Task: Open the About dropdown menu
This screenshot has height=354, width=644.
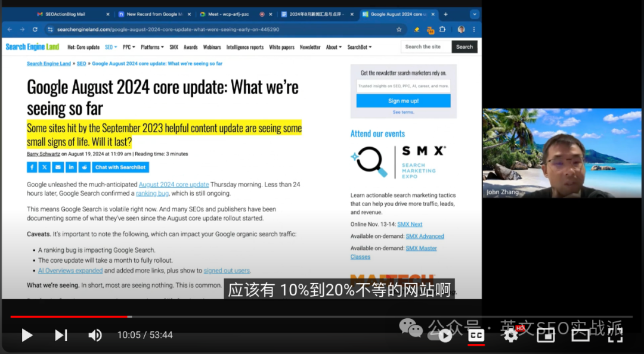Action: (333, 46)
